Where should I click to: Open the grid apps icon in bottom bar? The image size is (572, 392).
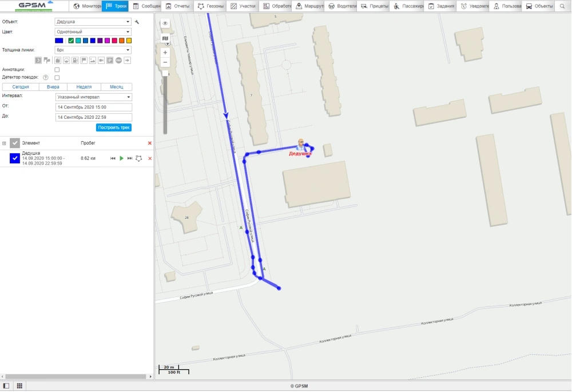19,386
